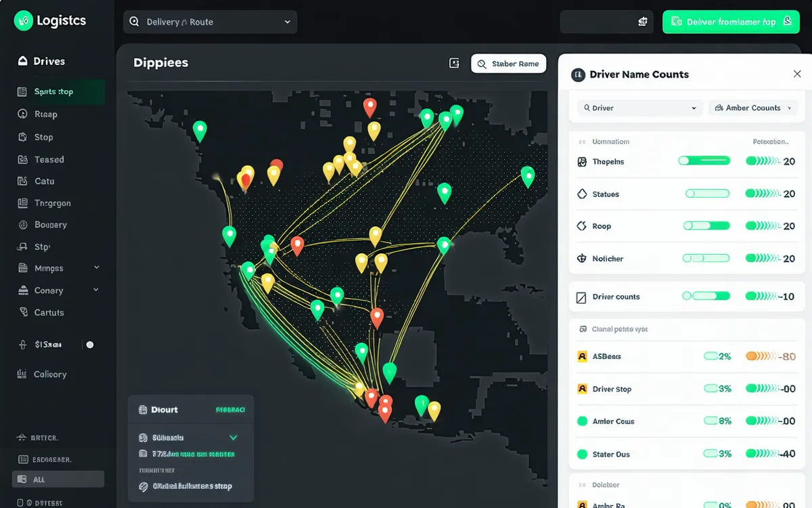Click the Thepelns row icon

pyautogui.click(x=581, y=162)
